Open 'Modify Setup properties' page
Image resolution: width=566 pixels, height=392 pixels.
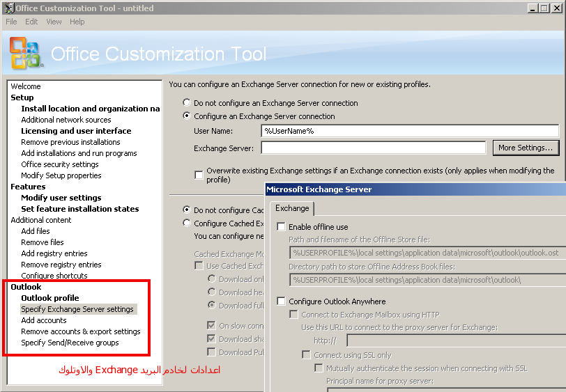click(x=61, y=175)
